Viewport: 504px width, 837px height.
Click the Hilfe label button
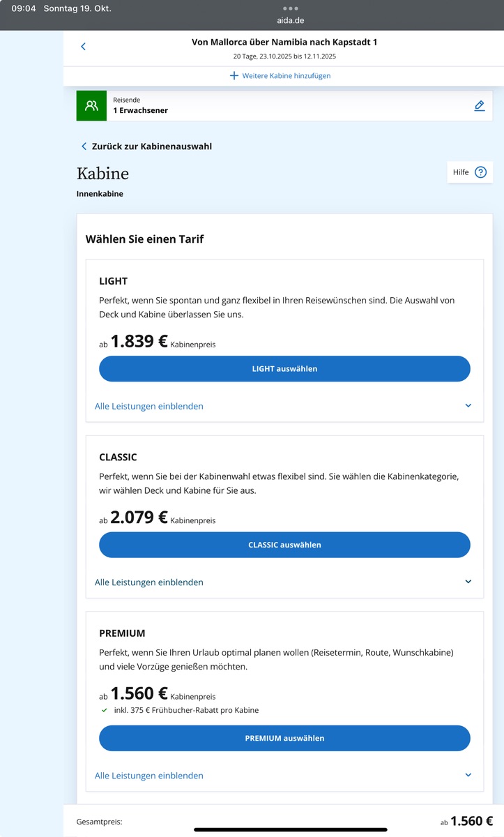pyautogui.click(x=461, y=172)
